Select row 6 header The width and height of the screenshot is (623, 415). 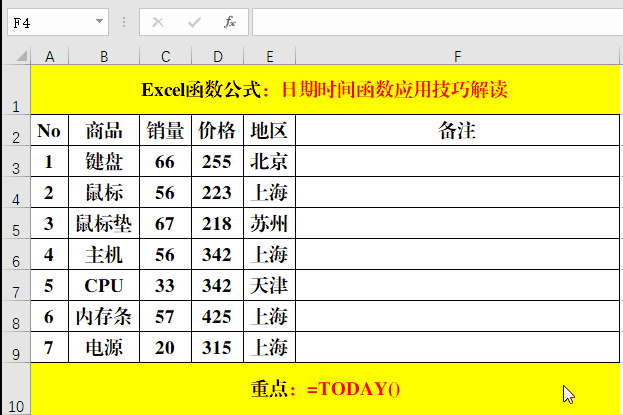point(16,254)
